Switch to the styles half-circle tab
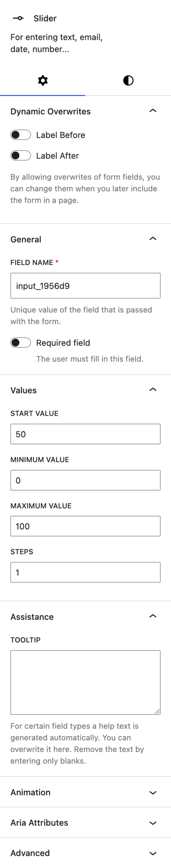Viewport: 171px width, 868px height. click(x=128, y=80)
